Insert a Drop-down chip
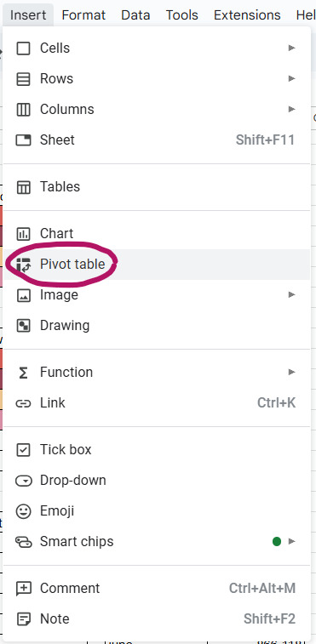The width and height of the screenshot is (316, 644). click(157, 481)
